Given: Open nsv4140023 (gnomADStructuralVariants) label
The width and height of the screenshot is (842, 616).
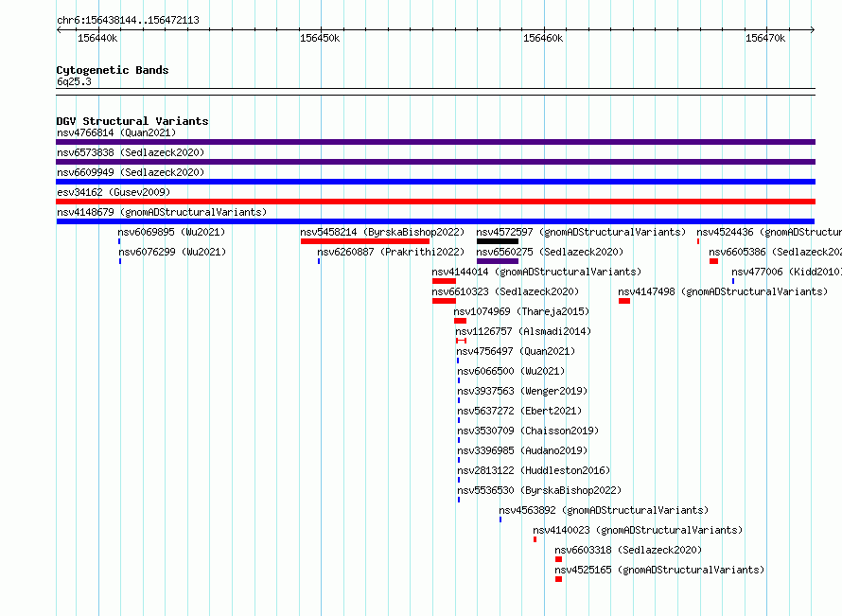Looking at the screenshot, I should [638, 530].
